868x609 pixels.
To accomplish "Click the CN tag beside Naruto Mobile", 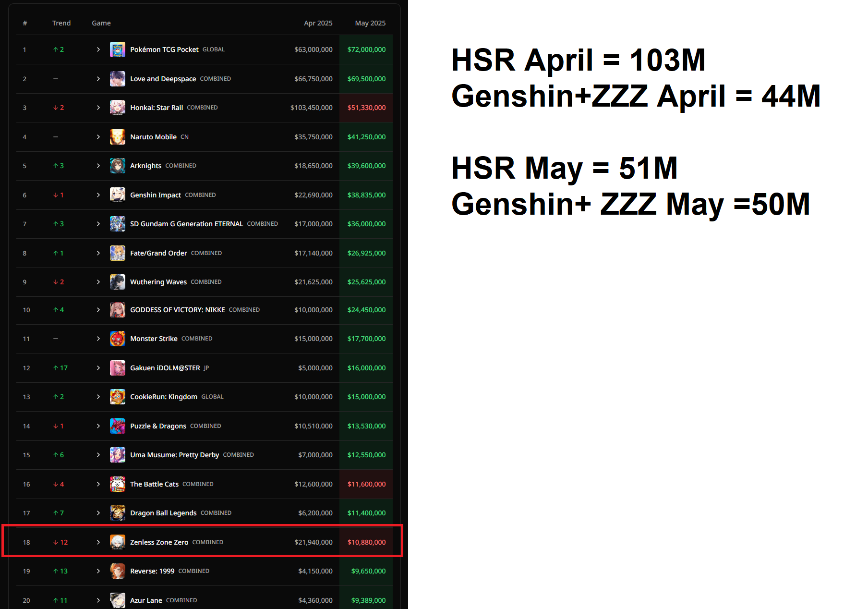I will point(185,137).
